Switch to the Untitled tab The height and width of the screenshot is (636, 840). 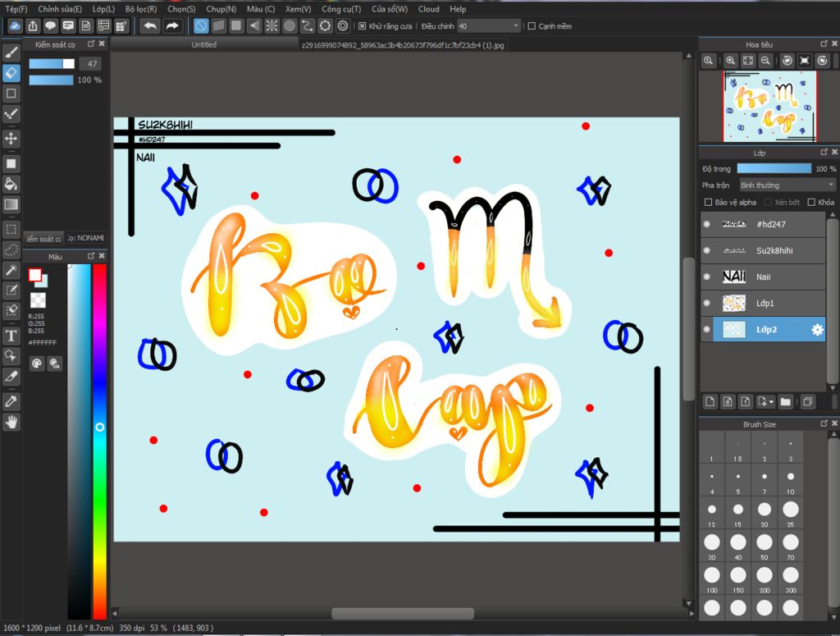point(204,44)
